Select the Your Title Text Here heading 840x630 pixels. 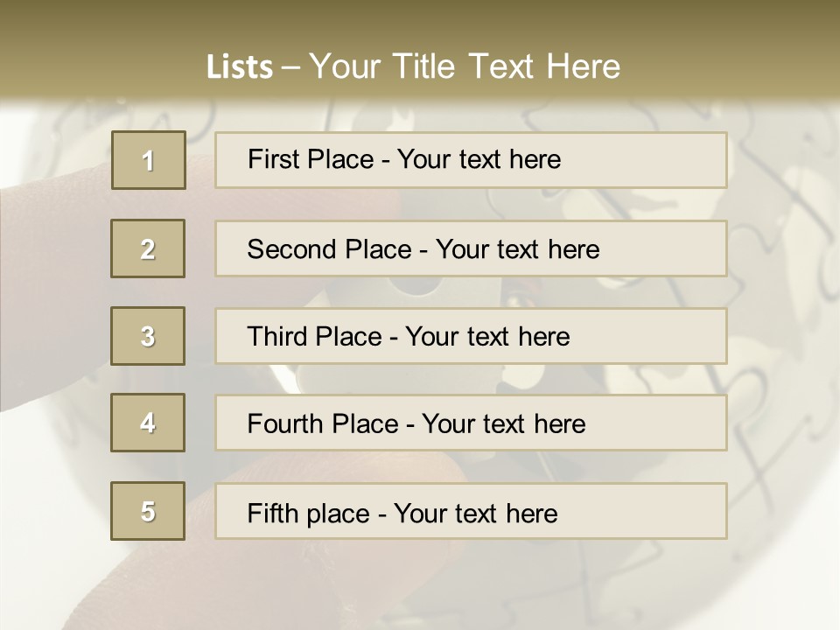[465, 66]
